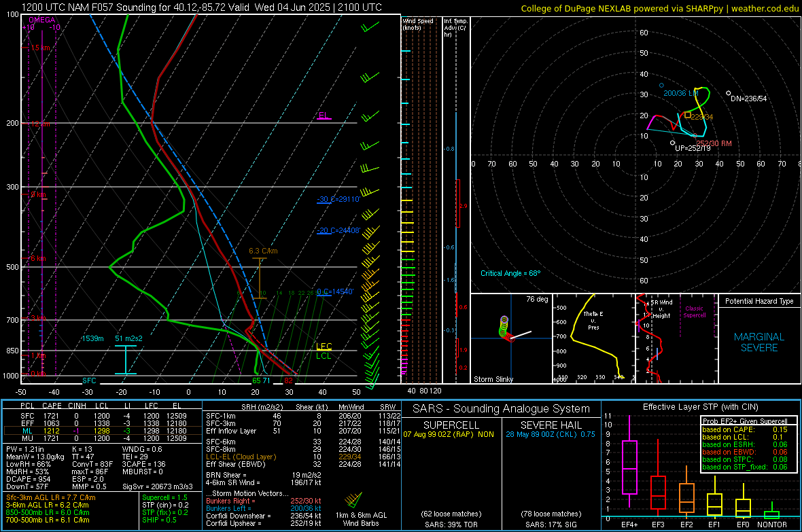This screenshot has width=802, height=532.
Task: Click the Bunkers left-mover circle marker on hodograph
Action: 661,86
